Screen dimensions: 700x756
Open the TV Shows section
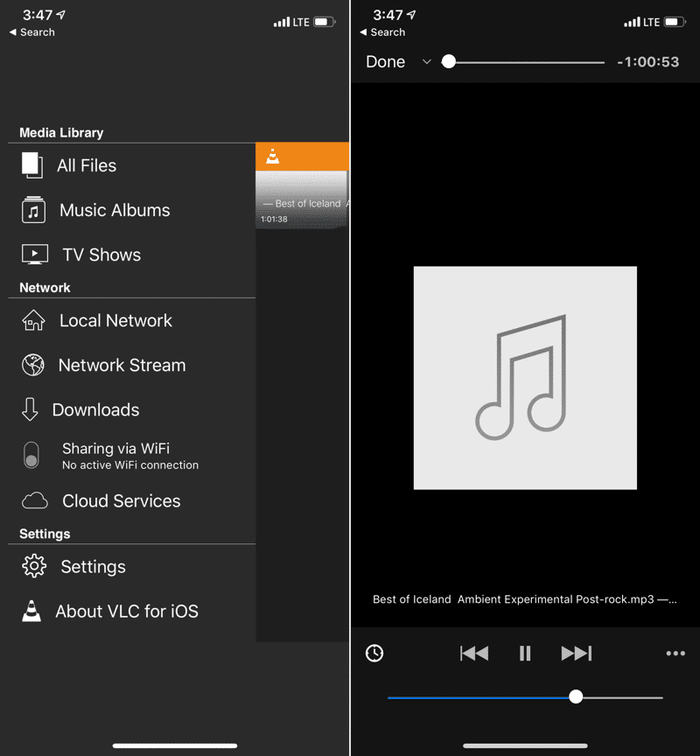point(101,255)
